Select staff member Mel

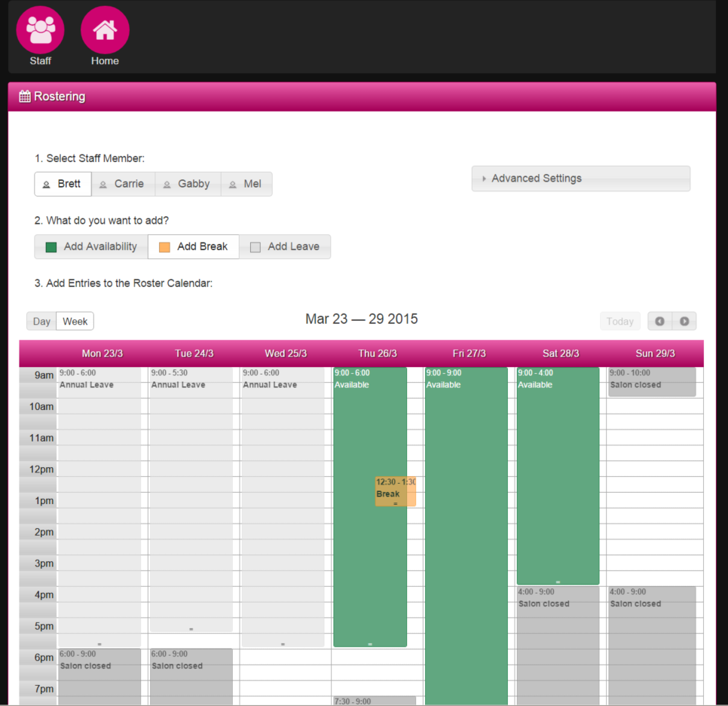(246, 184)
